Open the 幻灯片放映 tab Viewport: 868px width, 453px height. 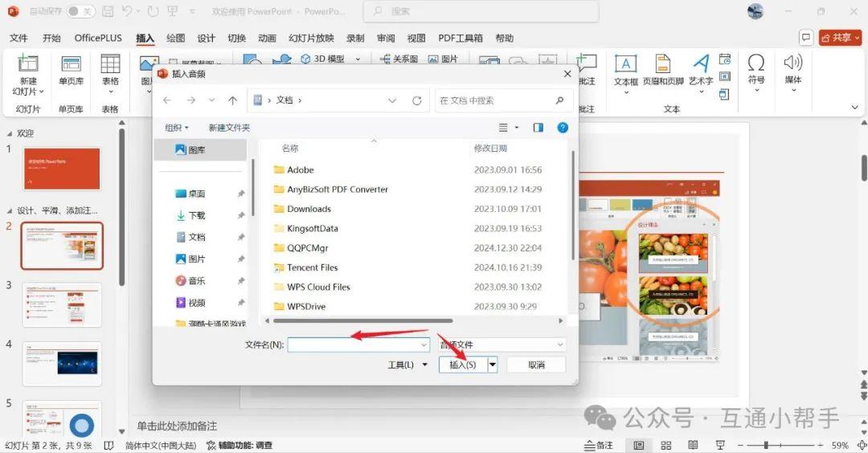click(x=311, y=38)
